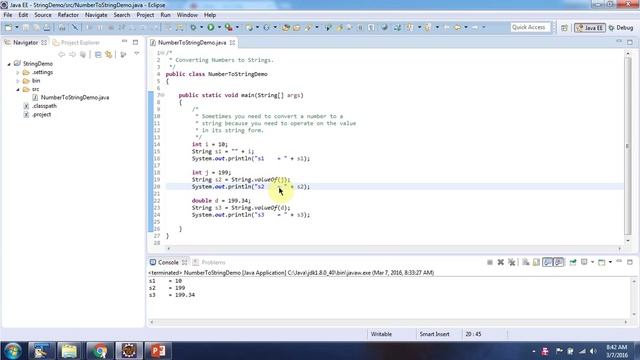The width and height of the screenshot is (640, 360).
Task: Select the Console tab
Action: coord(168,262)
